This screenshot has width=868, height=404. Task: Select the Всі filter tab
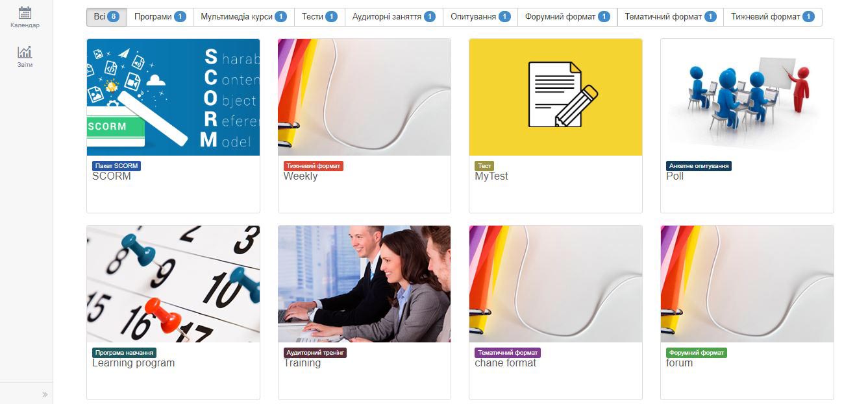pos(106,17)
